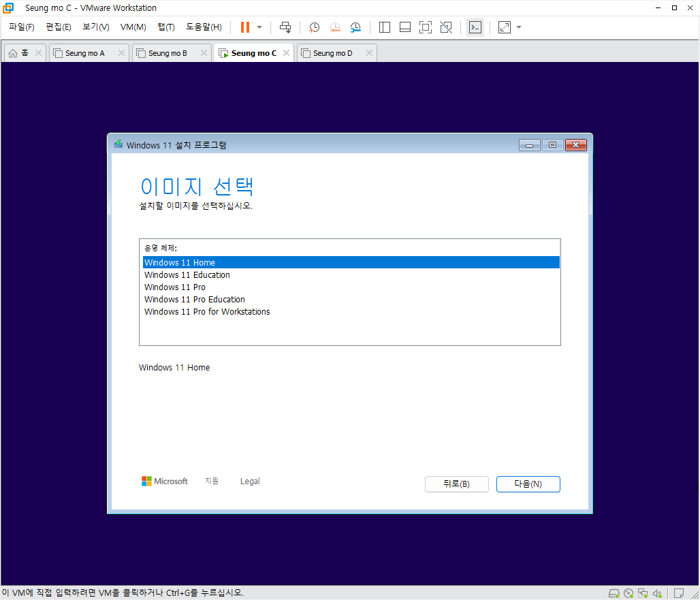Click the Windows setup title bar icon
This screenshot has width=700, height=600.
pyautogui.click(x=118, y=144)
